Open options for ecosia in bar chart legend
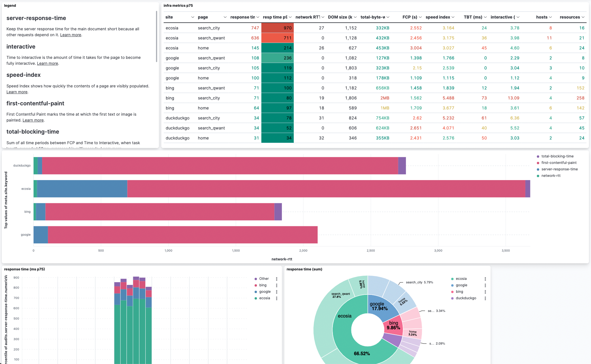The image size is (591, 364). pos(277,298)
